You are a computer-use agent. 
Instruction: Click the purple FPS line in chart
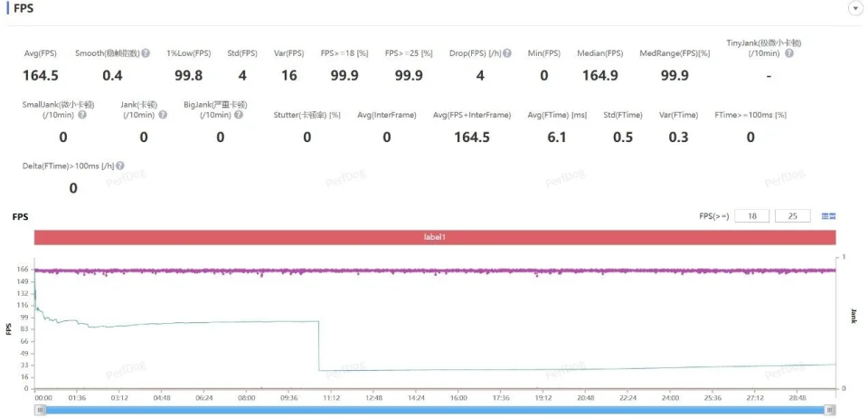(435, 270)
